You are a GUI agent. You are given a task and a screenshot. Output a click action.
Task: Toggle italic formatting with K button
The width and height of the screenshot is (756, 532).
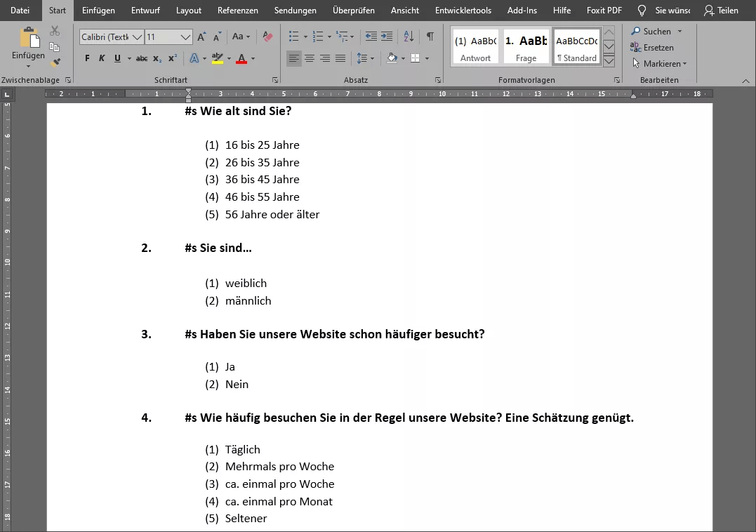(102, 58)
